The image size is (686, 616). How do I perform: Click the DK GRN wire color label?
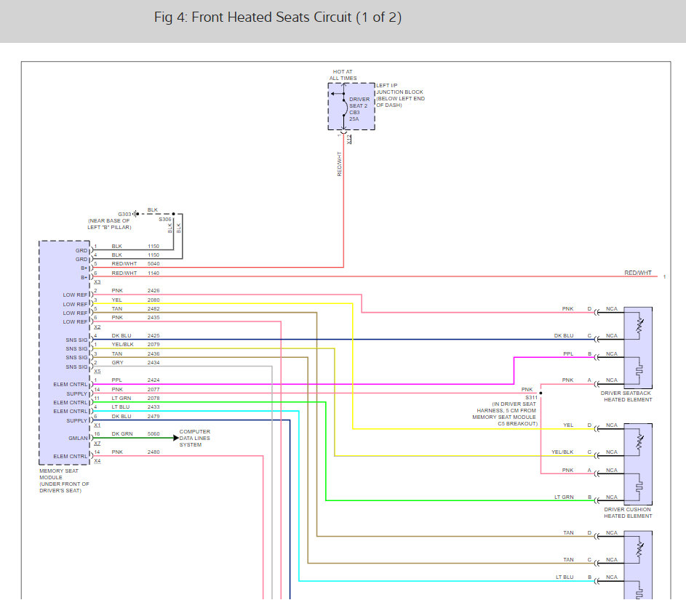point(122,434)
